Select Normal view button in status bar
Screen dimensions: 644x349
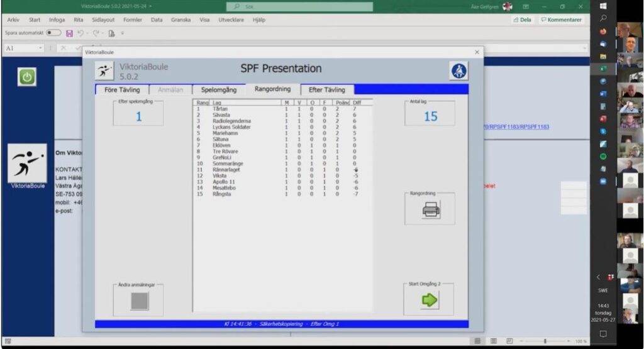[477, 341]
